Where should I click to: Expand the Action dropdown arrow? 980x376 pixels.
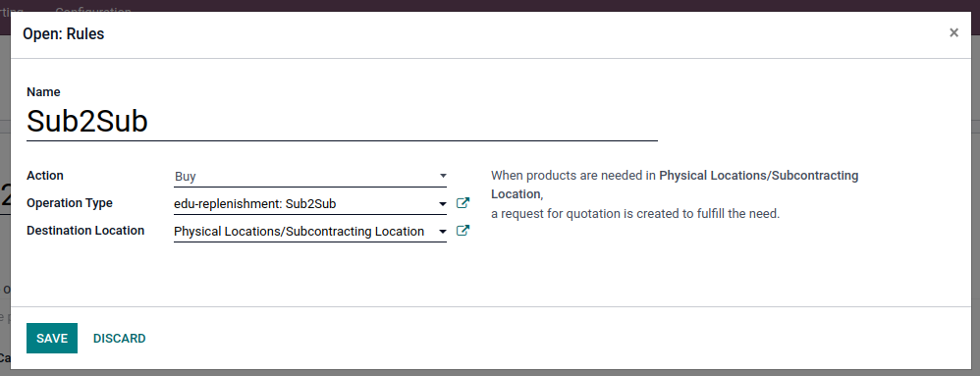pyautogui.click(x=443, y=176)
